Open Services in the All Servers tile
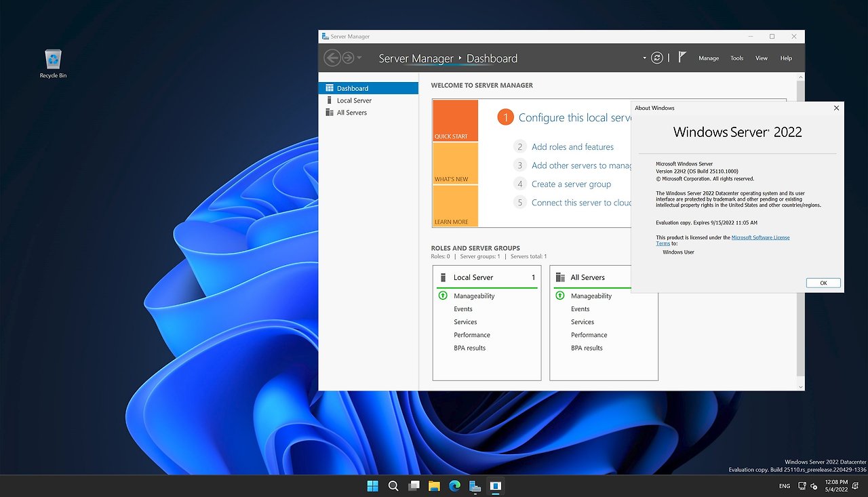868x497 pixels. click(x=583, y=322)
